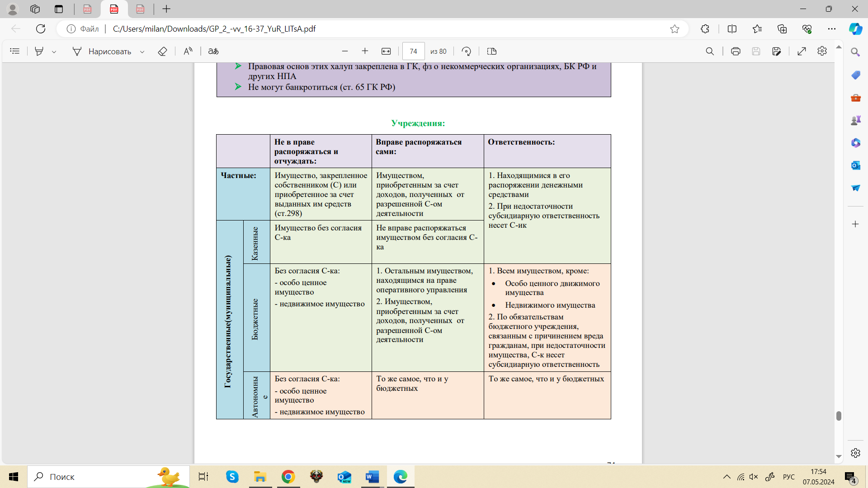Click the address bar file path
This screenshot has height=488, width=868.
[214, 29]
